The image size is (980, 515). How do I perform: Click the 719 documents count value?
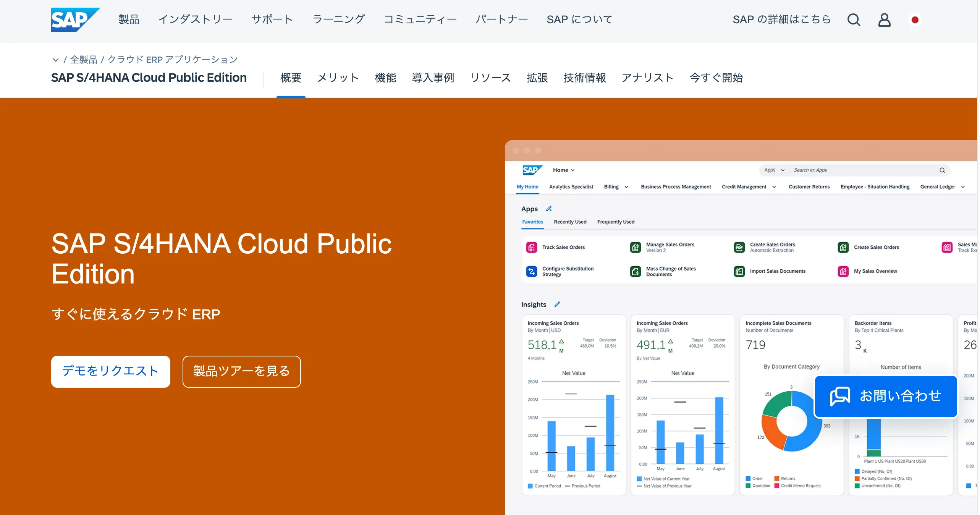pos(755,345)
